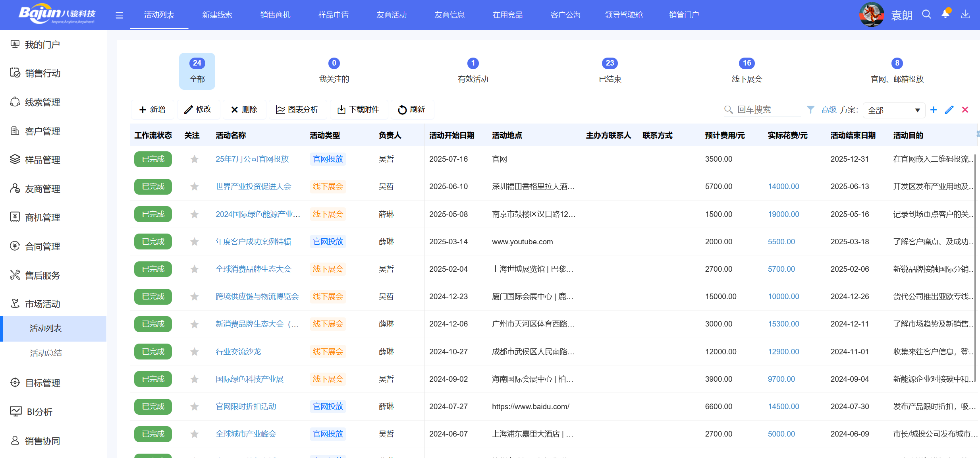Open the advanced filter funnel icon

coord(810,110)
